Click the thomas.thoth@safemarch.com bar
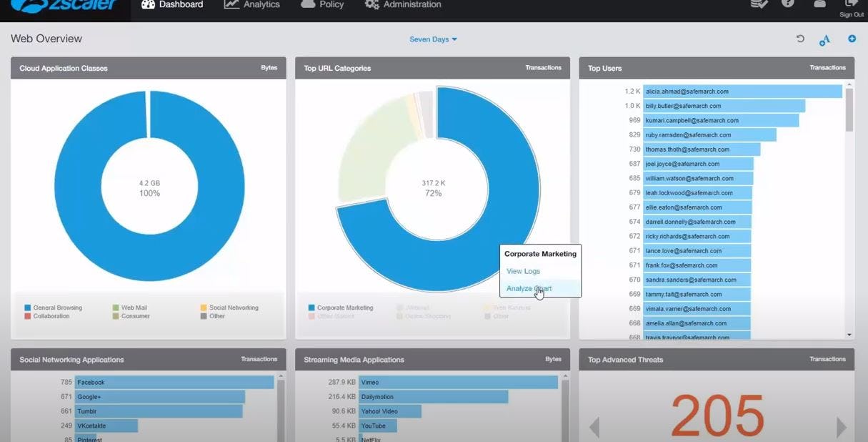Viewport: 868px width, 442px height. coord(702,149)
